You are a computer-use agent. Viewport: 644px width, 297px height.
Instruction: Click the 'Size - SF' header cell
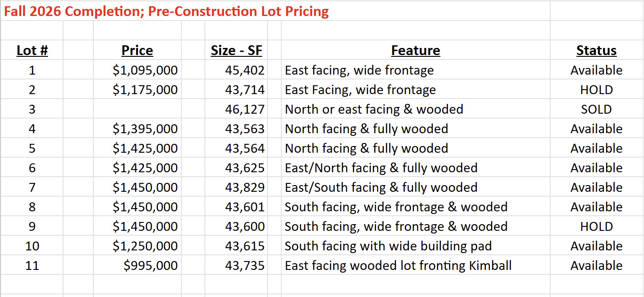click(236, 51)
